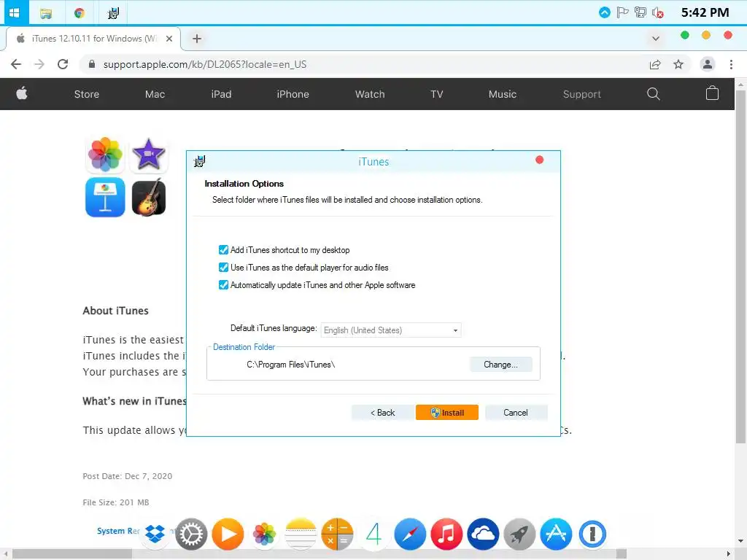
Task: Click Change... for destination folder
Action: pyautogui.click(x=500, y=365)
